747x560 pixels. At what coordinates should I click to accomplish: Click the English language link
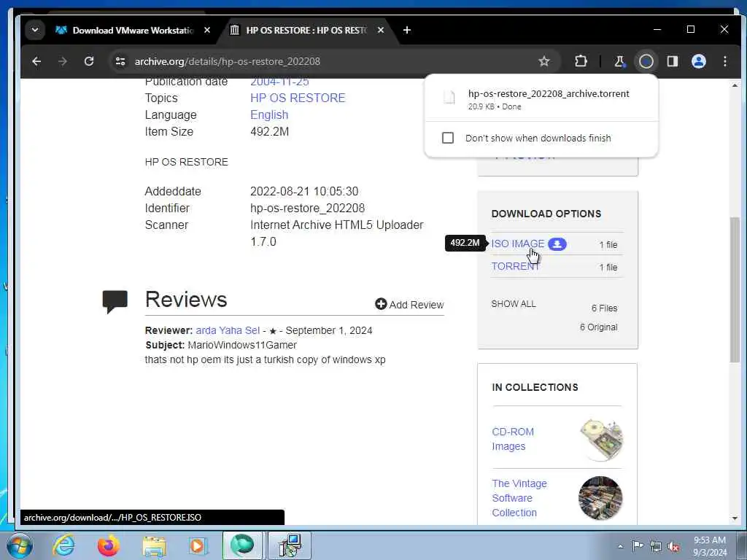269,114
